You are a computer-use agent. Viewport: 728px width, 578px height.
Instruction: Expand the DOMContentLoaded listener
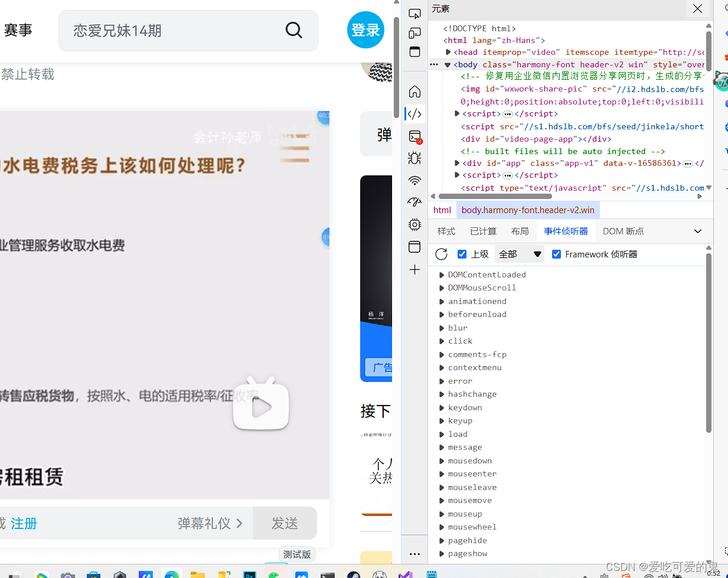(x=442, y=275)
